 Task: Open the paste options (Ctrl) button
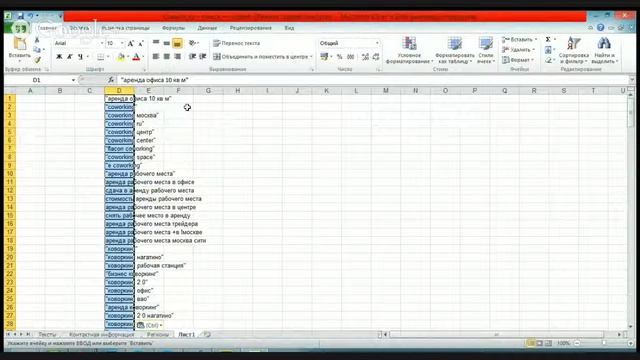pyautogui.click(x=149, y=325)
